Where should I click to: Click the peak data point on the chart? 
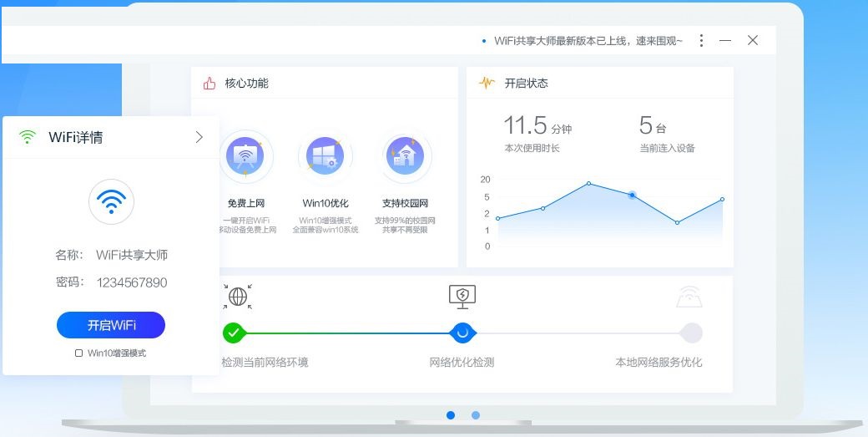[x=588, y=183]
